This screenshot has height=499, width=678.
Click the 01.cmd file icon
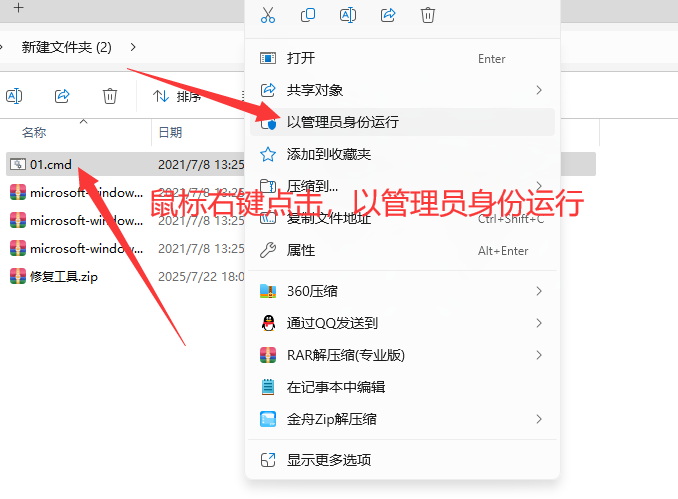click(18, 164)
